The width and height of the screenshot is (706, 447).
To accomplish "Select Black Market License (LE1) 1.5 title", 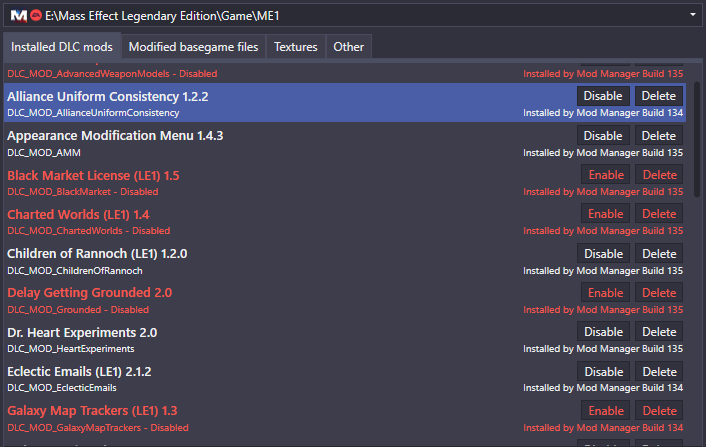I will coord(93,176).
